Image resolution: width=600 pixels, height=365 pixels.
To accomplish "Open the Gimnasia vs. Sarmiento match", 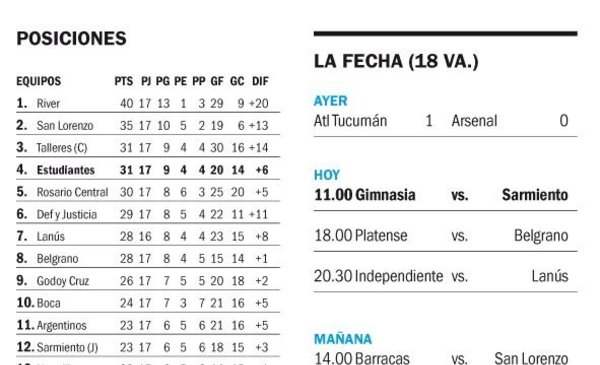I will click(x=445, y=195).
